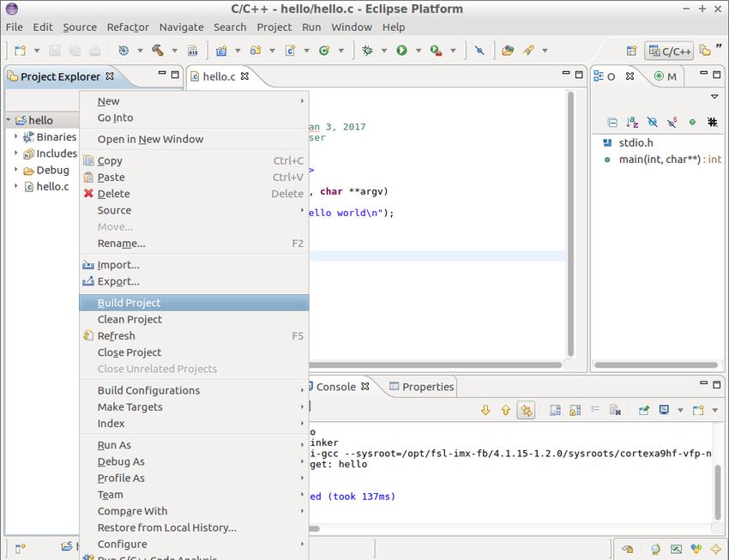Expand the Includes tree node

15,153
